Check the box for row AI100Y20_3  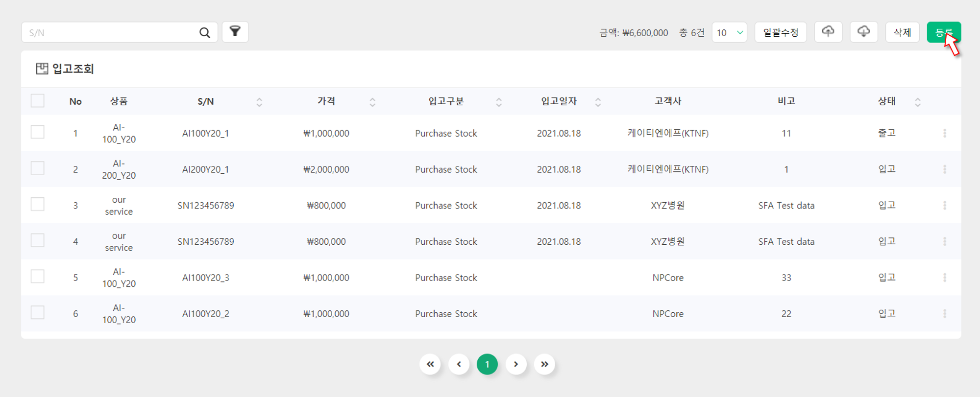[38, 277]
